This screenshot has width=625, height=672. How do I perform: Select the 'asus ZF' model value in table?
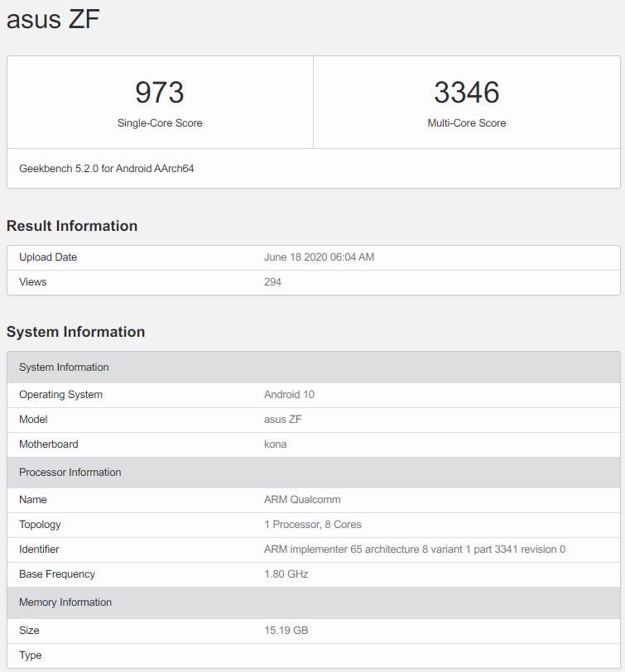tap(283, 419)
